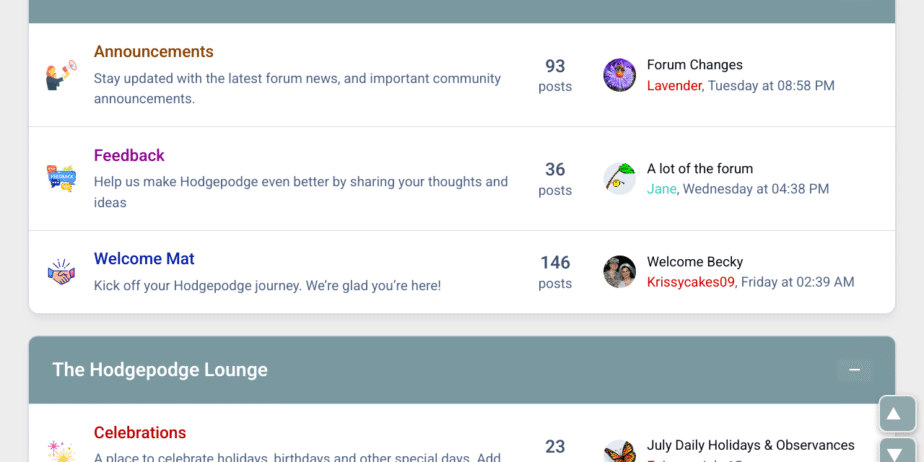
Task: Open Lavender's purple flower avatar
Action: (620, 75)
